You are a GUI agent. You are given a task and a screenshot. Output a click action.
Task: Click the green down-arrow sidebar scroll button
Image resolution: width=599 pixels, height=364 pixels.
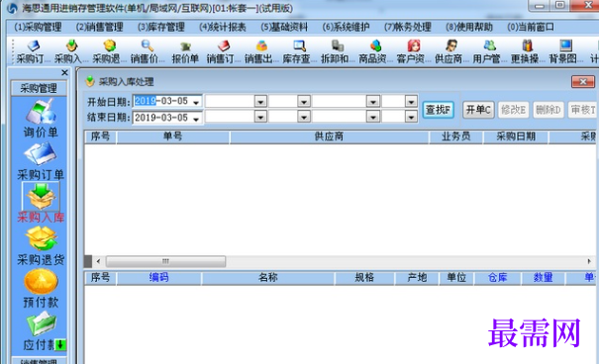point(60,345)
